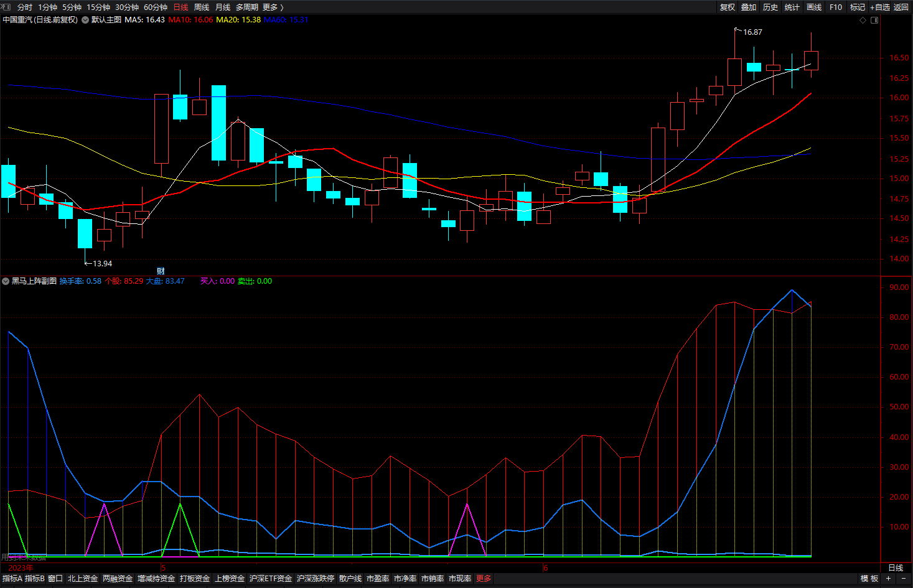Click the 中国重汽(日线.前复权) stock title
Image resolution: width=913 pixels, height=588 pixels.
pos(40,20)
